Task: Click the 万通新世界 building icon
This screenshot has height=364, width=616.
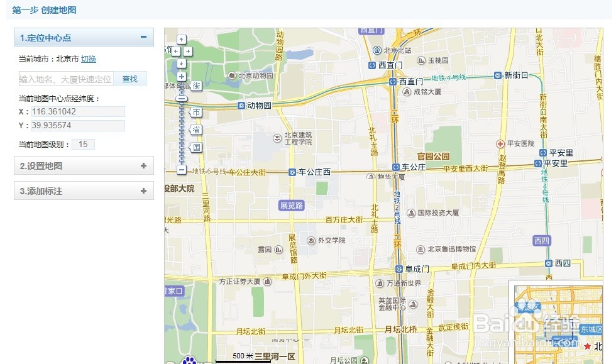Action: click(x=380, y=284)
